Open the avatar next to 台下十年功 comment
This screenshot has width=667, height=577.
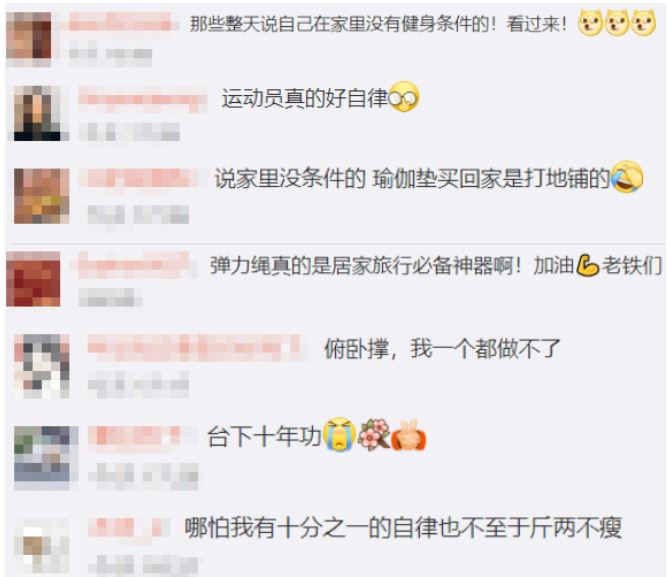point(46,458)
